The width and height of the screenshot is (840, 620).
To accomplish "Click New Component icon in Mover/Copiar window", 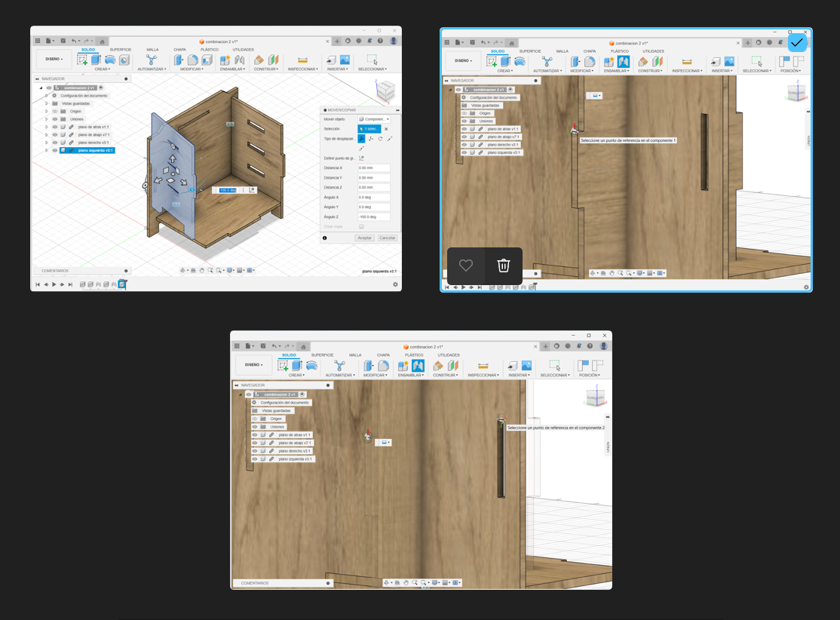I will pos(225,60).
